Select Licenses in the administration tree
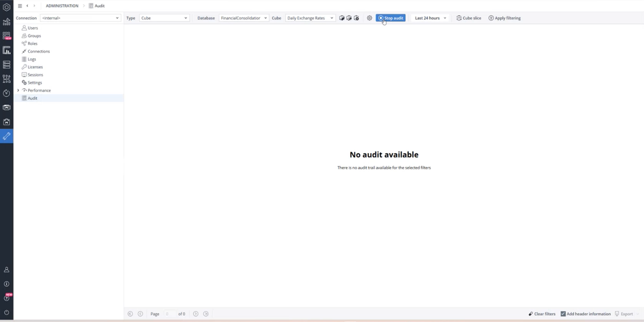 (x=35, y=67)
